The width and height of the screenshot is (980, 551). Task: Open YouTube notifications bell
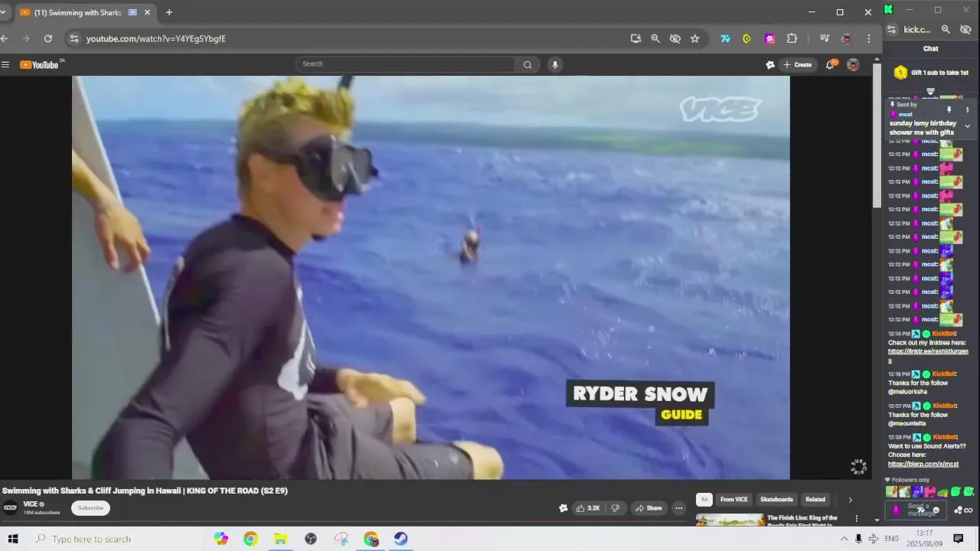pyautogui.click(x=830, y=65)
